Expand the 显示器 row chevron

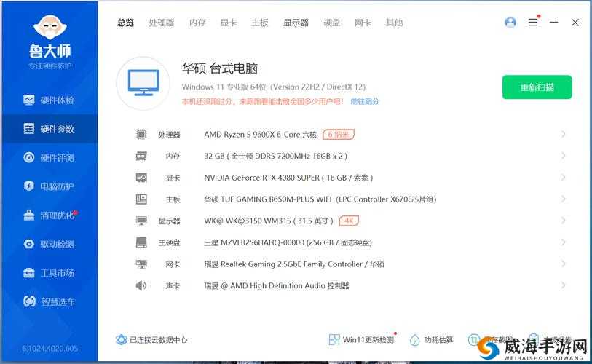(x=563, y=221)
